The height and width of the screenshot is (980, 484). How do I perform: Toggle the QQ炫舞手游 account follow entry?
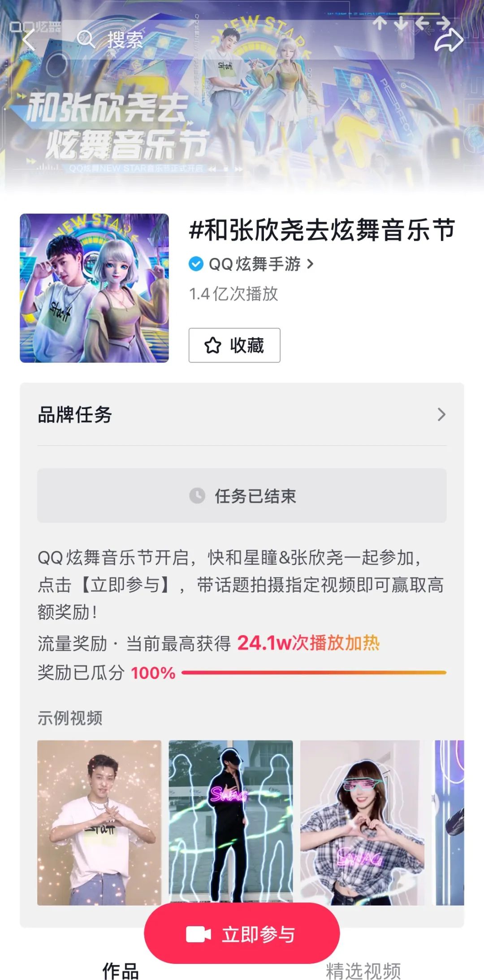pyautogui.click(x=253, y=264)
